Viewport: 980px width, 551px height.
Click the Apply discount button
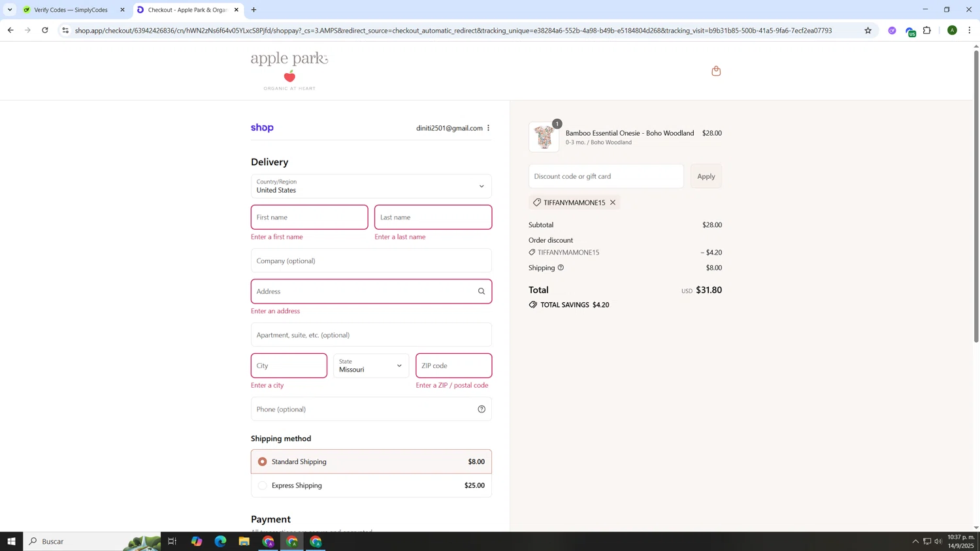[x=706, y=176]
